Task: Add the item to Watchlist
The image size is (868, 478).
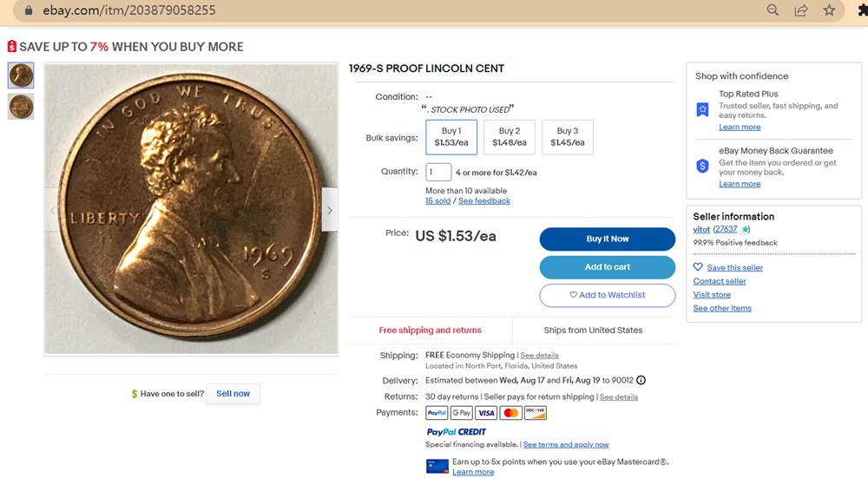Action: click(x=607, y=295)
